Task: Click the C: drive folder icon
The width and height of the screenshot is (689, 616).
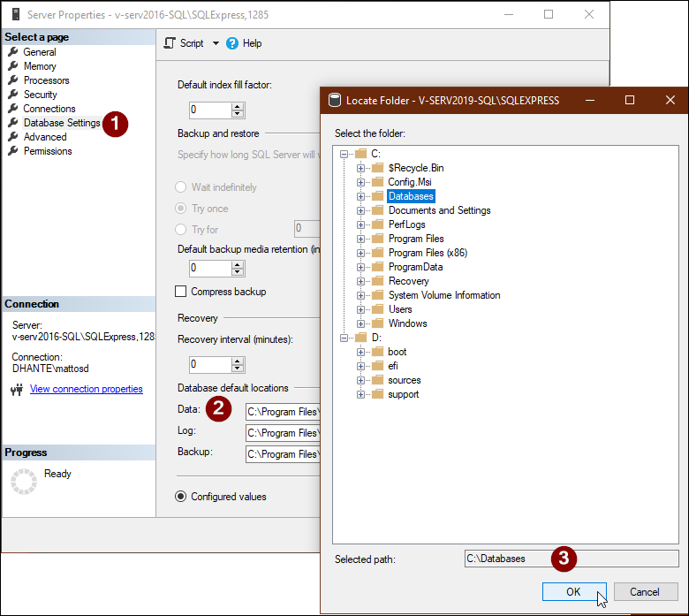Action: pyautogui.click(x=360, y=154)
